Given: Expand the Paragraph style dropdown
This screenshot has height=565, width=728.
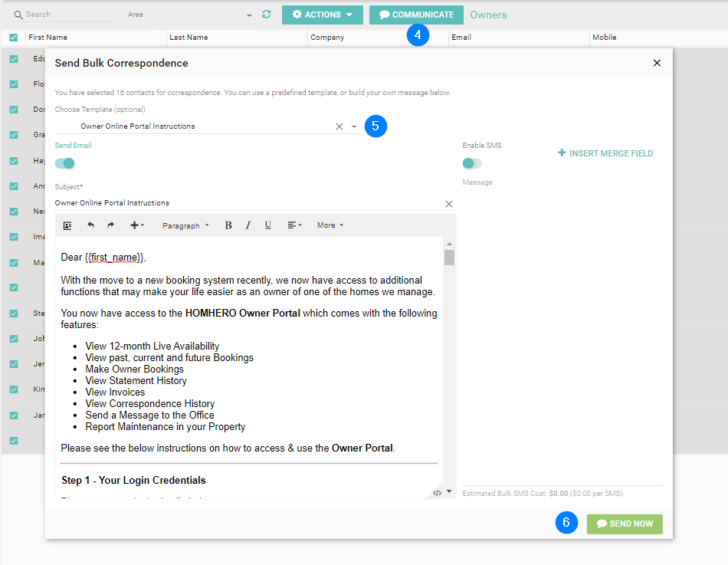Looking at the screenshot, I should pos(185,225).
